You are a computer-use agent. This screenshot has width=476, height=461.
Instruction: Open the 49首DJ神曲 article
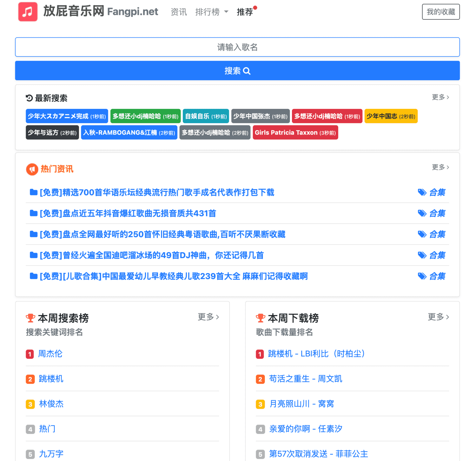(x=152, y=255)
